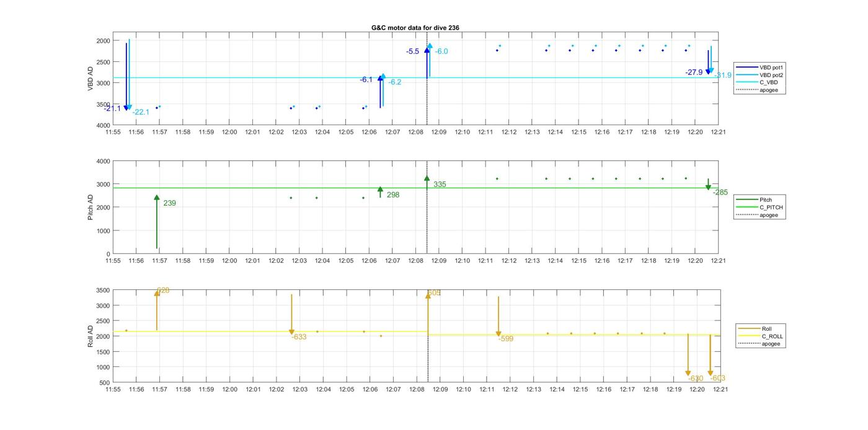Click the '-603' roll annotation

(x=718, y=378)
